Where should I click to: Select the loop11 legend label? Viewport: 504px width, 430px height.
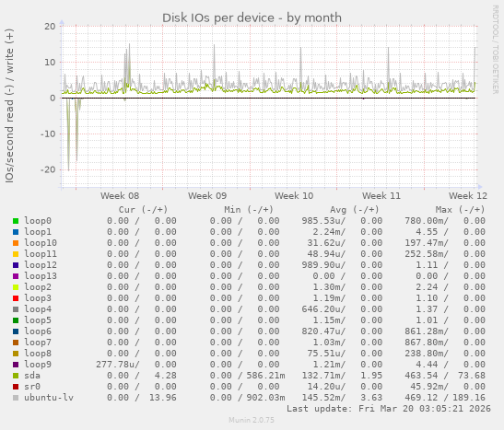click(41, 254)
